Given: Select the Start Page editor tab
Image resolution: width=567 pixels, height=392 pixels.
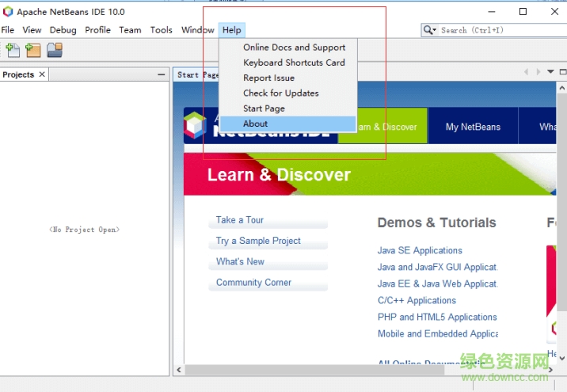Looking at the screenshot, I should [197, 74].
